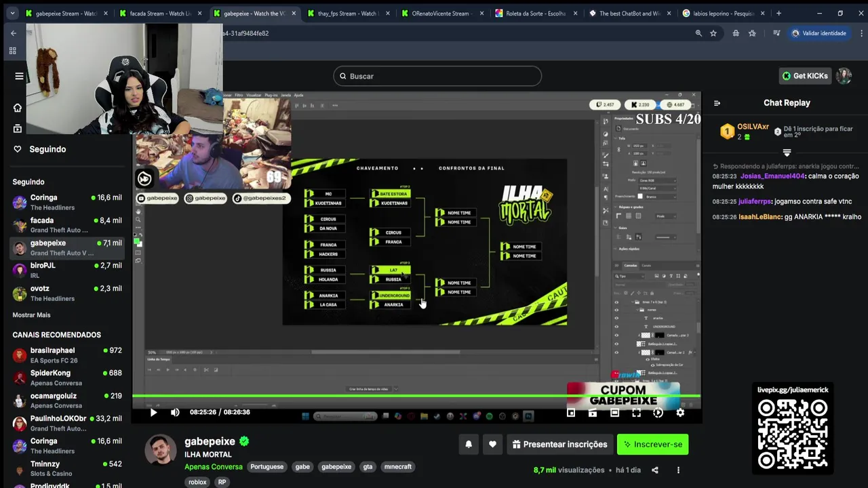Switch to The best ChatBot browser tab

(629, 13)
